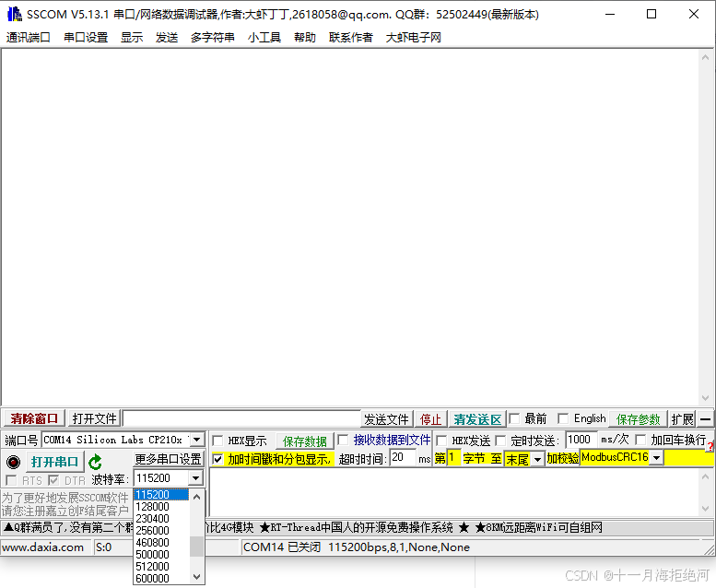This screenshot has height=588, width=716.
Task: Click the large send text area
Action: (x=454, y=493)
